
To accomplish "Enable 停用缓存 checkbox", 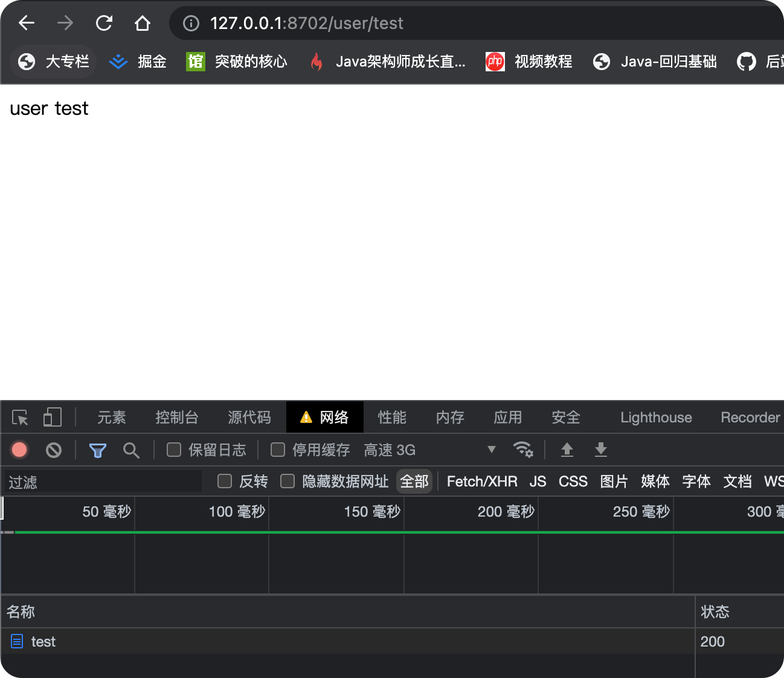I will (278, 450).
